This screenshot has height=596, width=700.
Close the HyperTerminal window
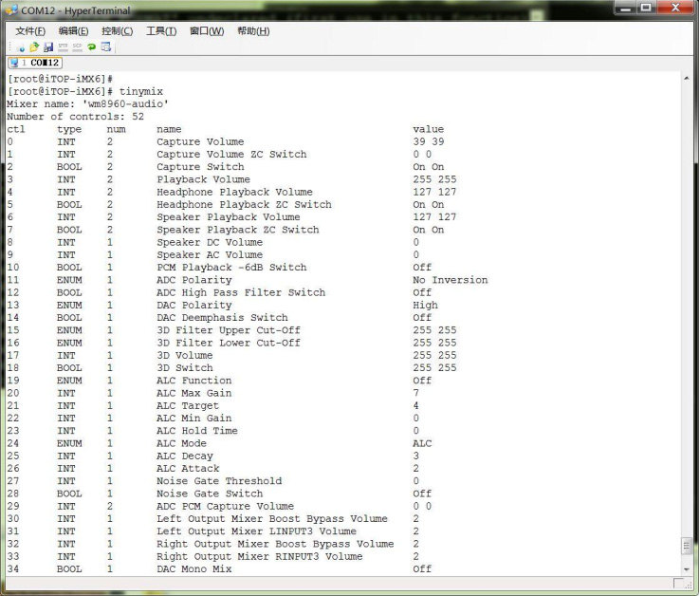pyautogui.click(x=675, y=8)
